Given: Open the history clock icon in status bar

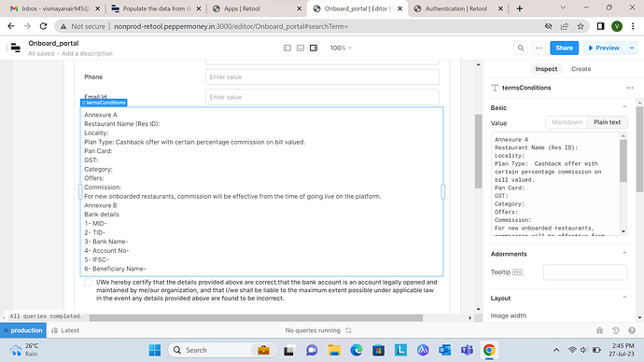Looking at the screenshot, I should 616,330.
